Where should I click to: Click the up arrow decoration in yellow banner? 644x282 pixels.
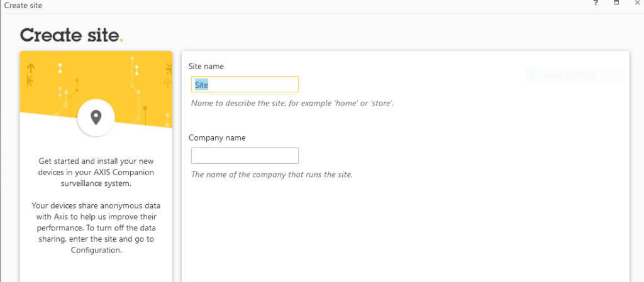pos(31,68)
